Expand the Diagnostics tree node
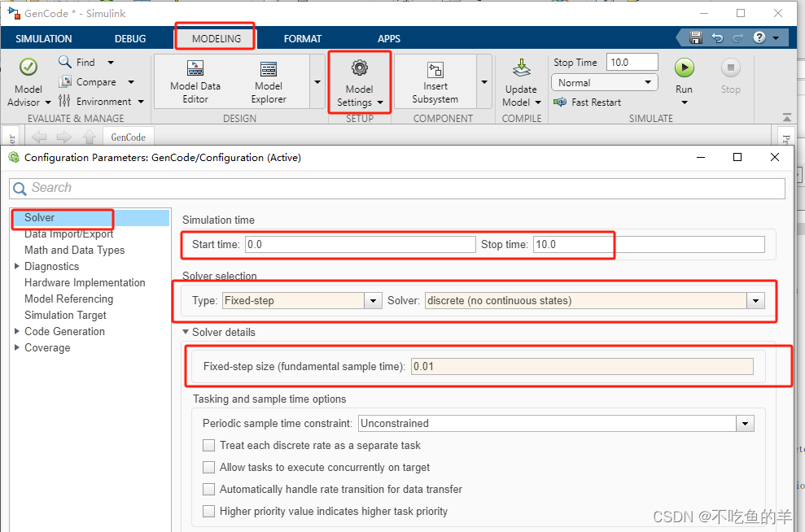 pos(17,266)
